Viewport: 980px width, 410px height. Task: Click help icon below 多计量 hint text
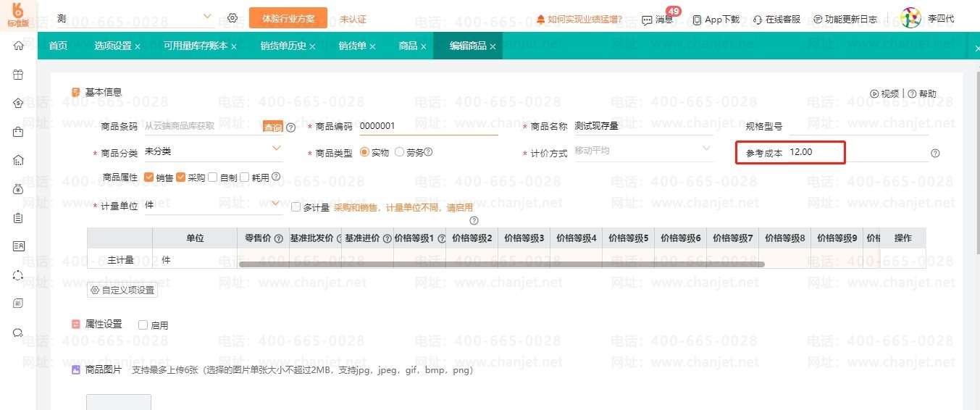474,221
